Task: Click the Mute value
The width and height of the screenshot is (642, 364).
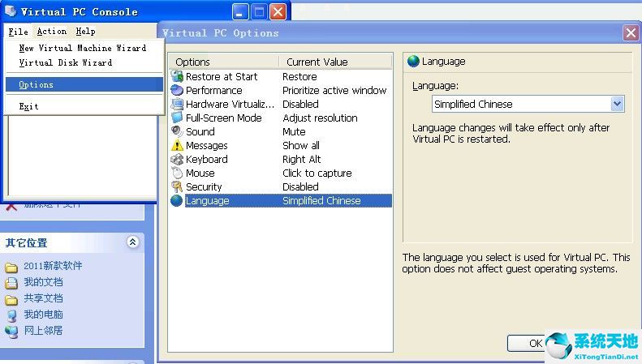Action: [x=294, y=131]
